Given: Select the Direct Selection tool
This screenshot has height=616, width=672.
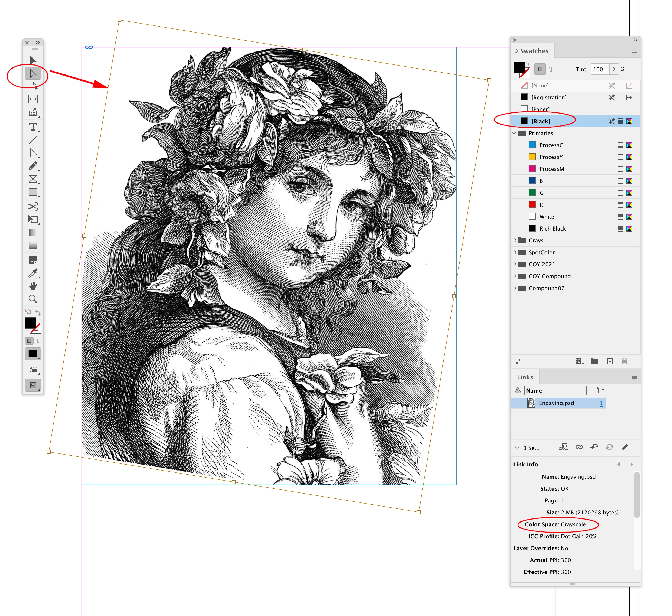Looking at the screenshot, I should [x=33, y=73].
